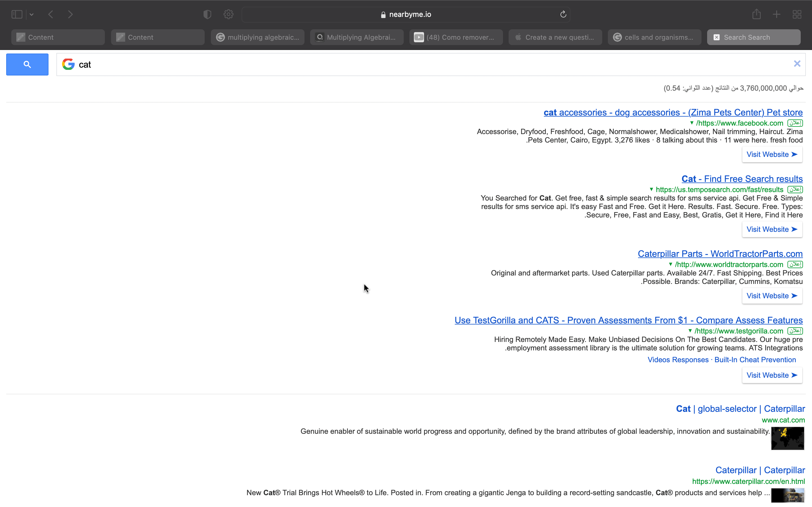Open the Cat global-selector Caterpillar link
Screen dimensions: 812x507
[x=740, y=409]
